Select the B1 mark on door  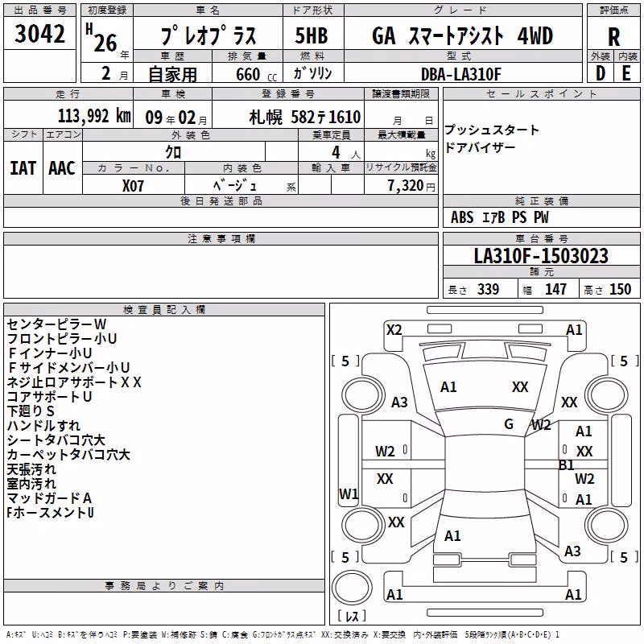(x=566, y=465)
